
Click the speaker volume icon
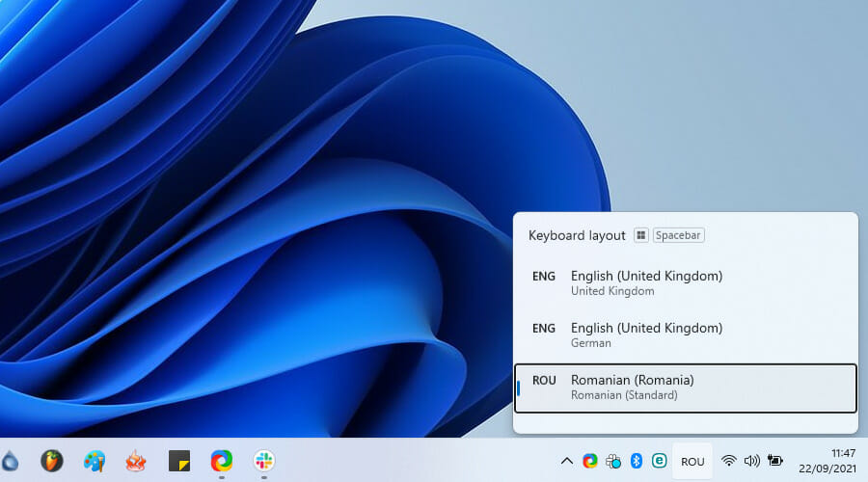752,461
